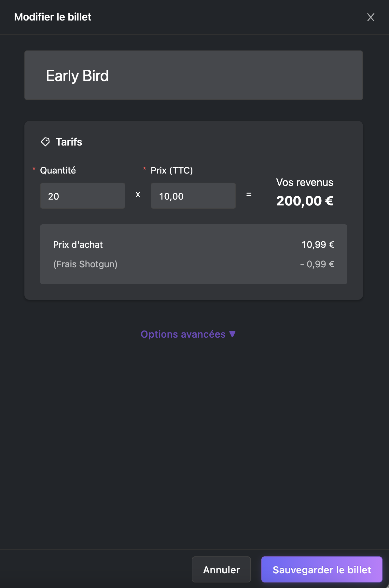
Task: Edit the Early Bird ticket name field
Action: [194, 75]
